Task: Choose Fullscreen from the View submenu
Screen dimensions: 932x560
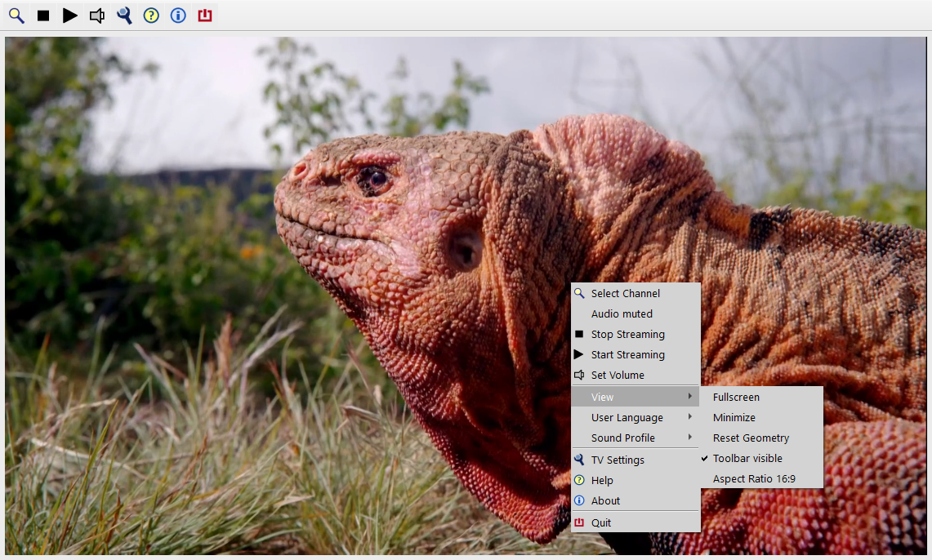Action: click(736, 398)
